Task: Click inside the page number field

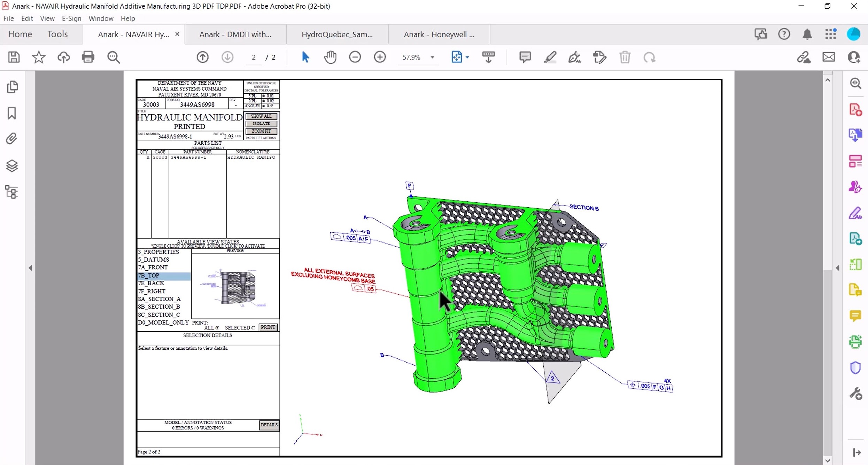Action: (254, 57)
